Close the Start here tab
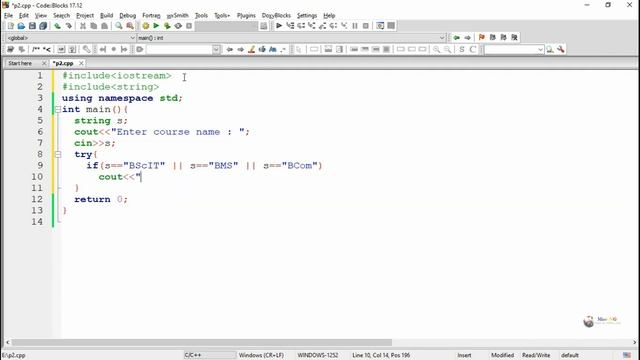The image size is (640, 360). (x=44, y=63)
